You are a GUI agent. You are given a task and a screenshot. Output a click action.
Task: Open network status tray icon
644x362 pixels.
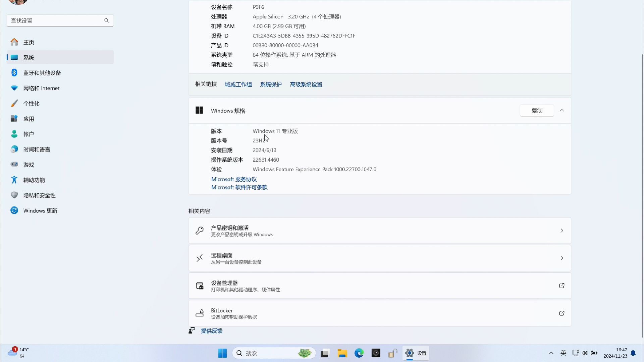point(576,353)
